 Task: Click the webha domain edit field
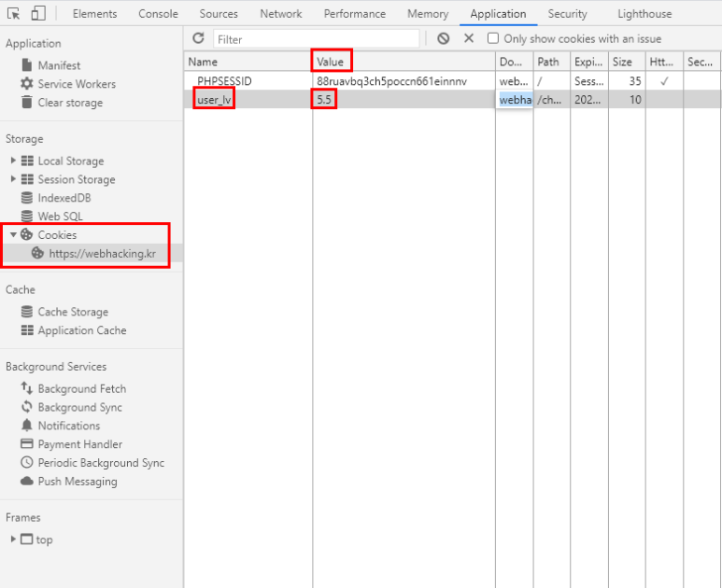[x=515, y=99]
